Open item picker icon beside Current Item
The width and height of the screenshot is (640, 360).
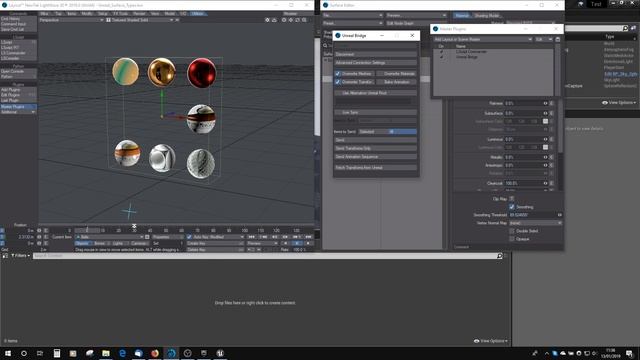pyautogui.click(x=147, y=237)
